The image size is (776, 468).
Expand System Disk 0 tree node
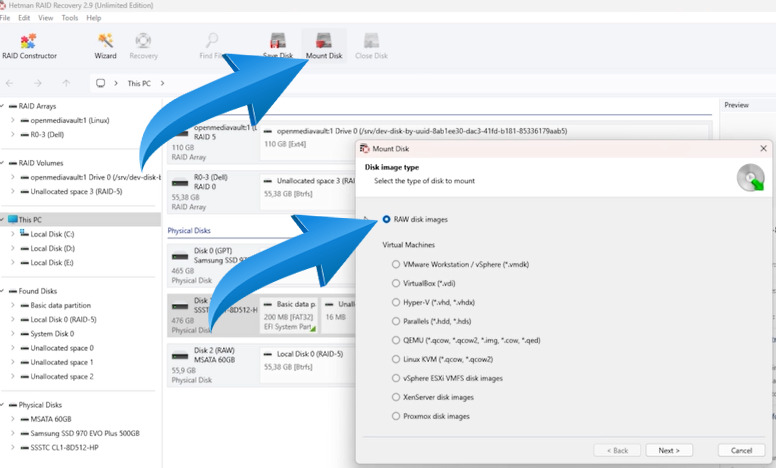click(x=12, y=334)
